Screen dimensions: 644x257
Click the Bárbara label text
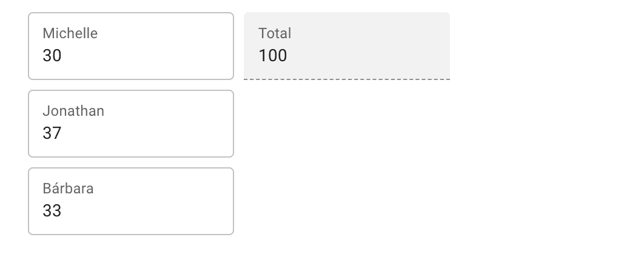[68, 189]
